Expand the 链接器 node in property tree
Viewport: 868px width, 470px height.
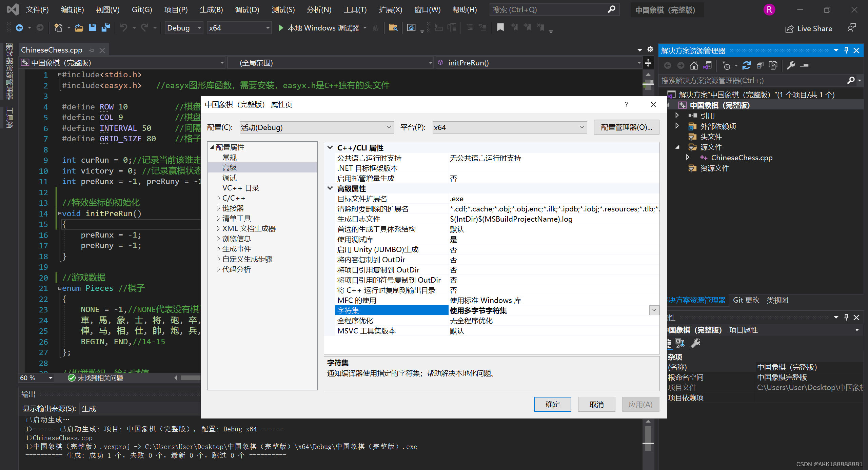click(218, 208)
